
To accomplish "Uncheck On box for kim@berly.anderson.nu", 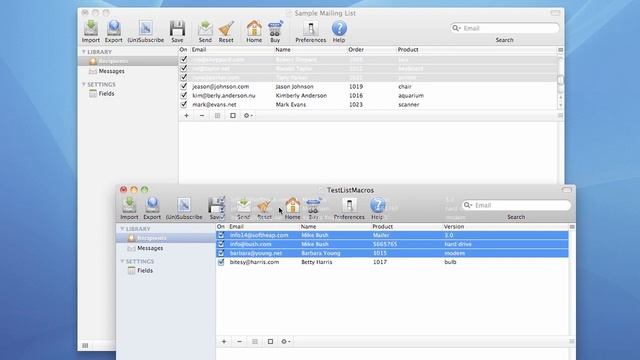I will [x=184, y=96].
